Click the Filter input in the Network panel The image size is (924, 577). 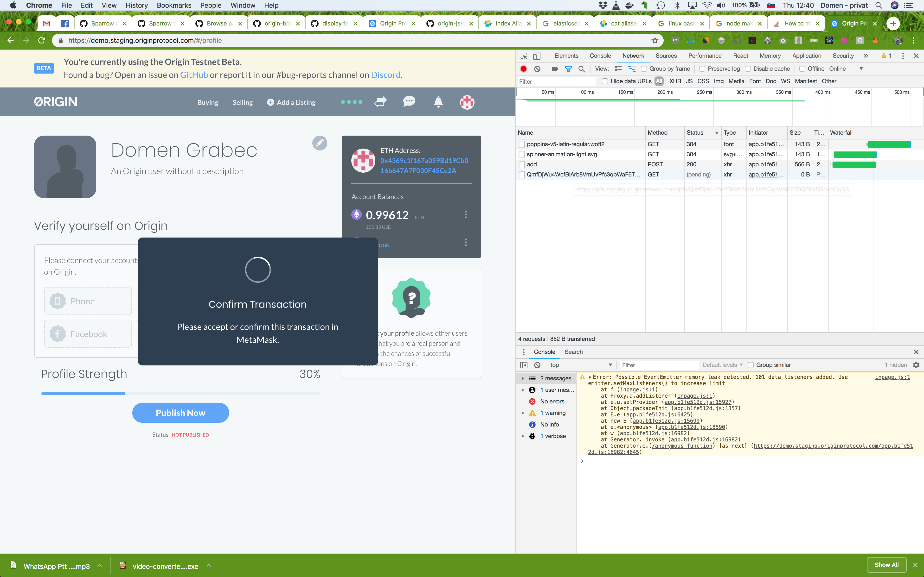pos(556,81)
